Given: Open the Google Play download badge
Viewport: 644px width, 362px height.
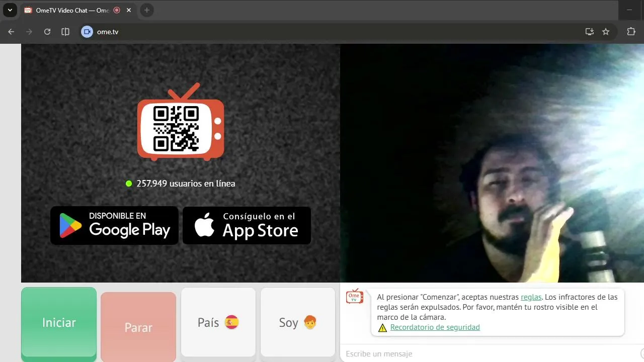Looking at the screenshot, I should coord(114,225).
